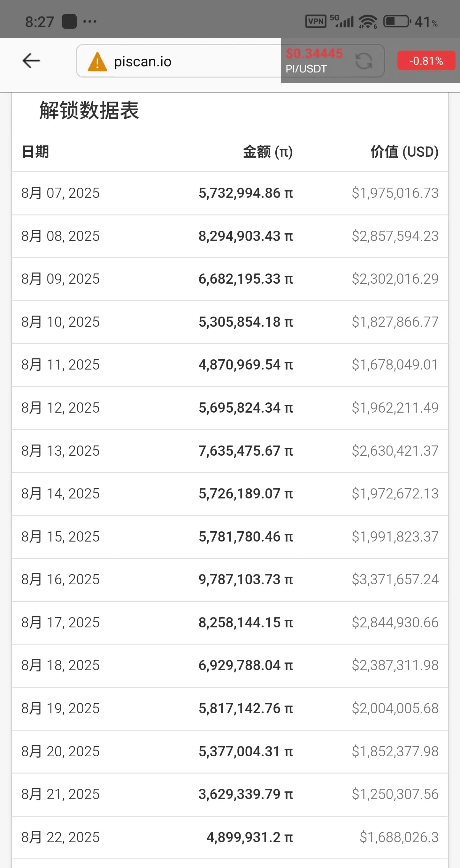Tap the orange security warning triangle
Viewport: 460px width, 868px height.
(97, 61)
